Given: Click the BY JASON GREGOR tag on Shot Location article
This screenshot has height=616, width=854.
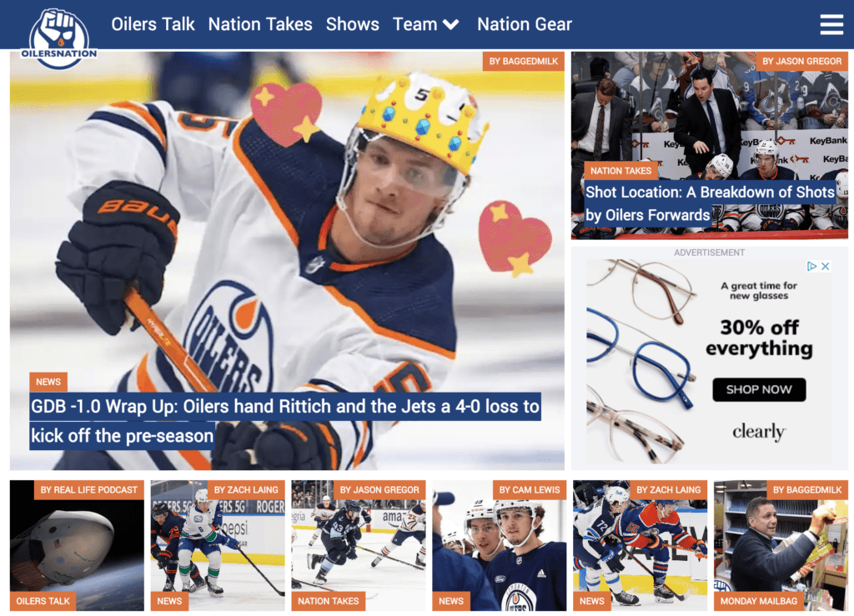Looking at the screenshot, I should click(801, 62).
